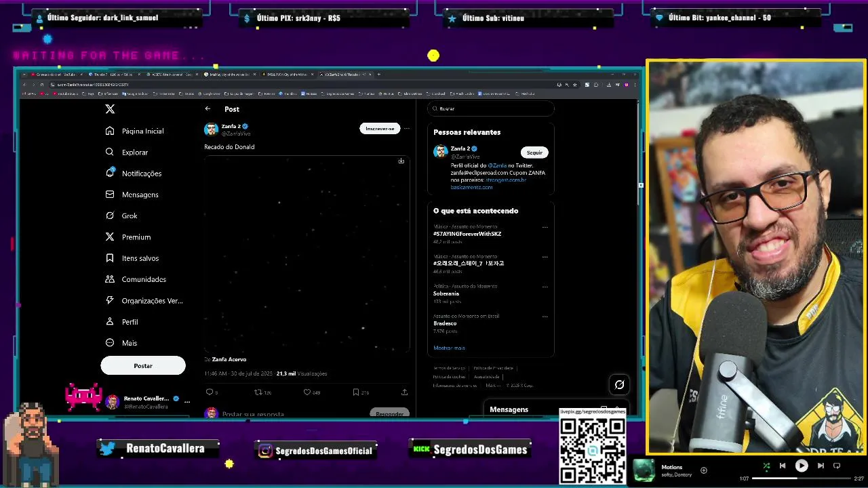The image size is (868, 488).
Task: Seek in the Motions track progress bar
Action: pos(802,479)
